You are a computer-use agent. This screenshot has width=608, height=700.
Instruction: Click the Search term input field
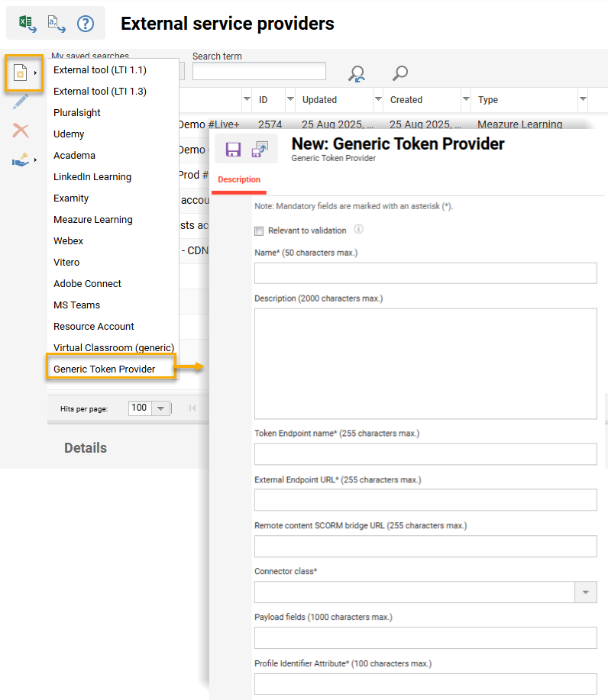(x=259, y=72)
